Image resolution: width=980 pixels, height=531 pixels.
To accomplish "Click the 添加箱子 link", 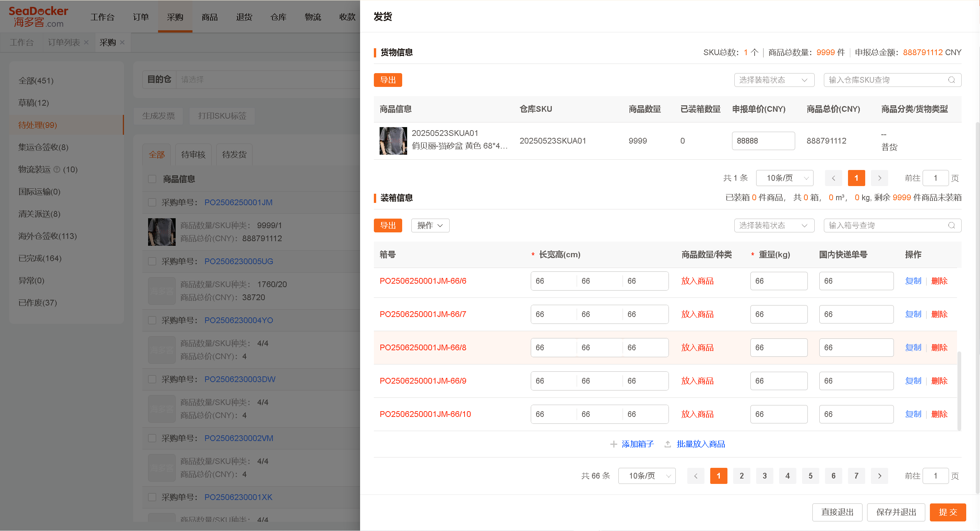I will point(638,444).
